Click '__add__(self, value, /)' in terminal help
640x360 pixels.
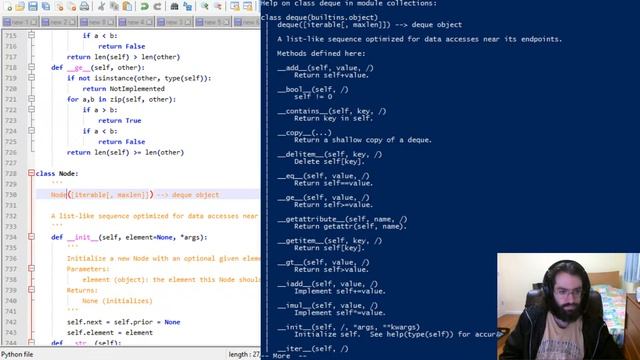[325, 68]
